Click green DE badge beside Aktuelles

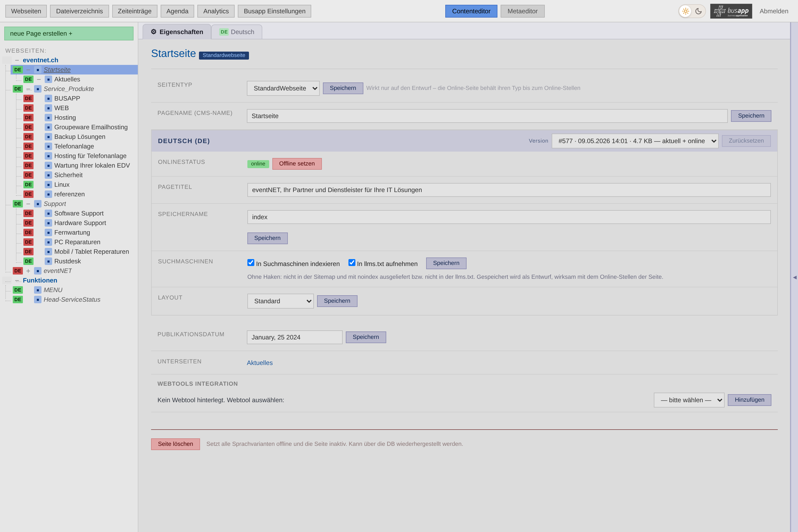pyautogui.click(x=28, y=79)
